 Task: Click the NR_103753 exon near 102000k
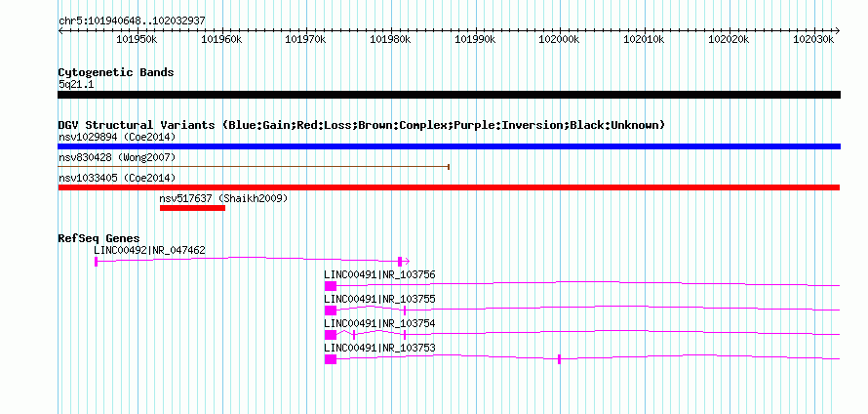click(559, 359)
